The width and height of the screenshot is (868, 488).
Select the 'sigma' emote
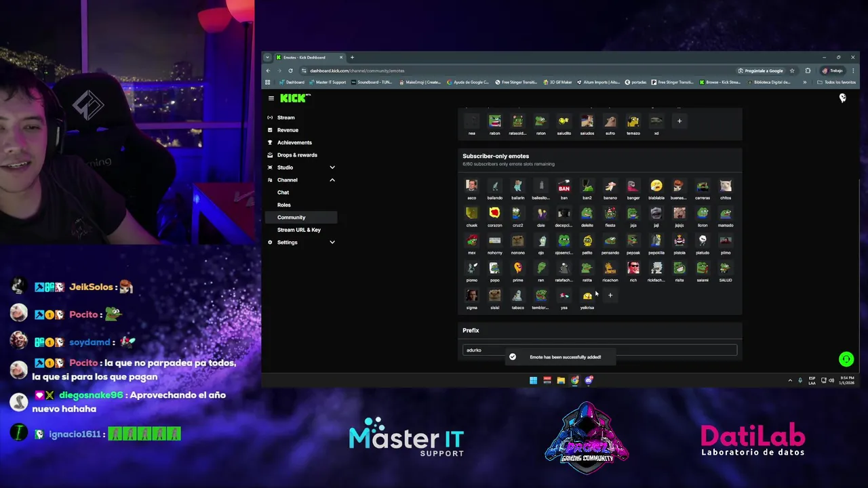tap(471, 296)
